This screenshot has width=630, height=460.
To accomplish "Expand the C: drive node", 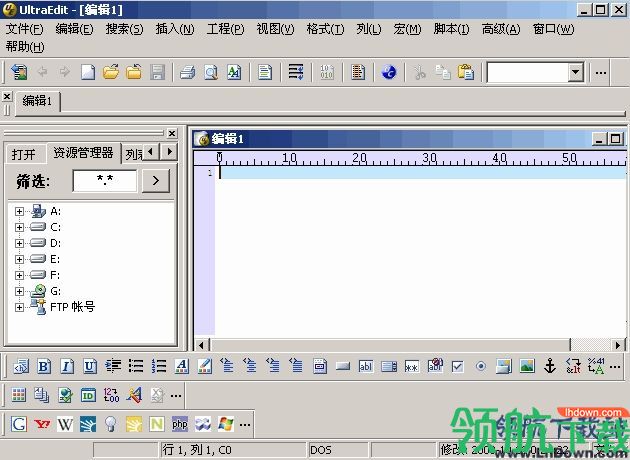I will coord(19,227).
